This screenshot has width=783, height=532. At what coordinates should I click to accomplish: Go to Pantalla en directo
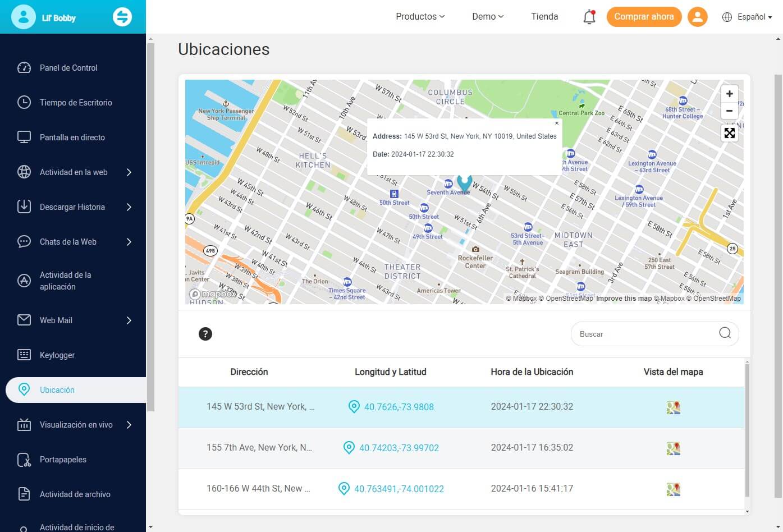pyautogui.click(x=73, y=137)
